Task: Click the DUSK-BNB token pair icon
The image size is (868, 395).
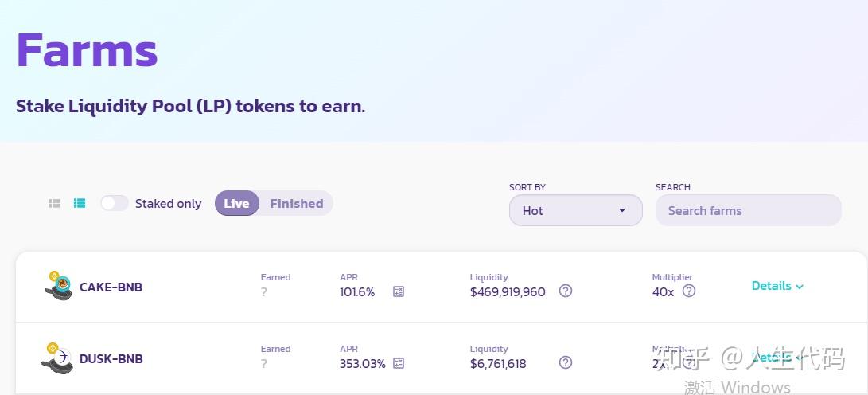Action: click(57, 358)
